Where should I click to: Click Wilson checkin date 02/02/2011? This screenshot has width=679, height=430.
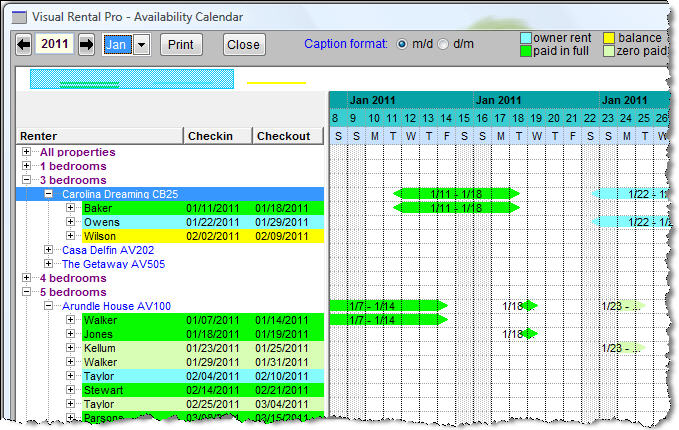213,236
